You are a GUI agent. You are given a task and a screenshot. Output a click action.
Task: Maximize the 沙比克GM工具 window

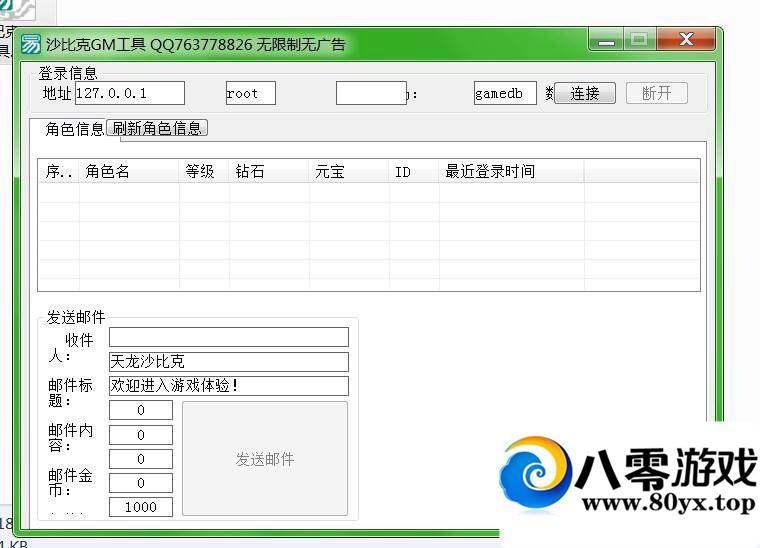(639, 39)
